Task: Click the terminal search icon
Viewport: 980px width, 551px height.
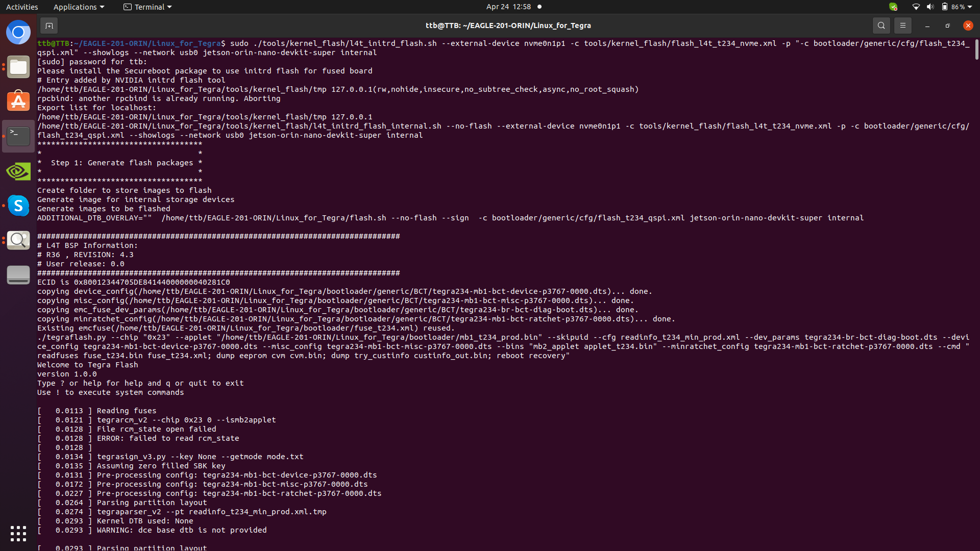Action: coord(881,26)
